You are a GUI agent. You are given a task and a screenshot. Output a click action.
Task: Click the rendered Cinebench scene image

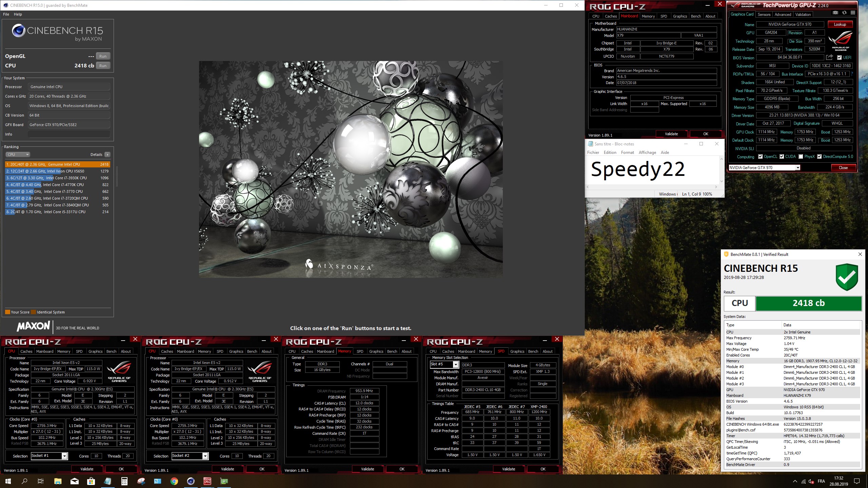click(x=351, y=169)
